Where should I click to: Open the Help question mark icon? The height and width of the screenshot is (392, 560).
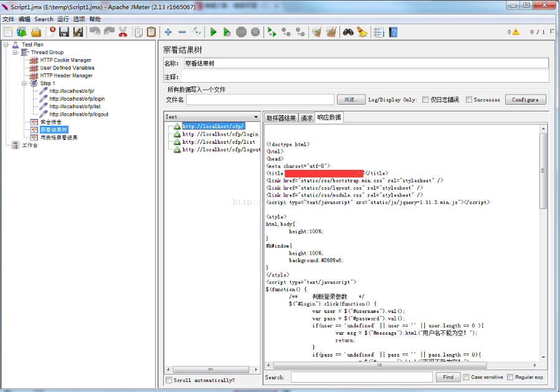(393, 32)
